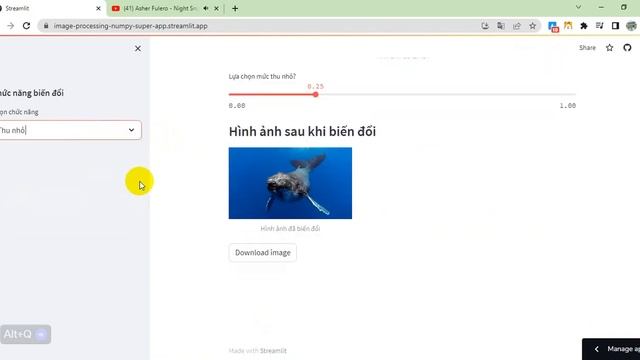640x360 pixels.
Task: Click the 'Hình ảnh sau khi biến đổi' heading
Action: click(302, 131)
